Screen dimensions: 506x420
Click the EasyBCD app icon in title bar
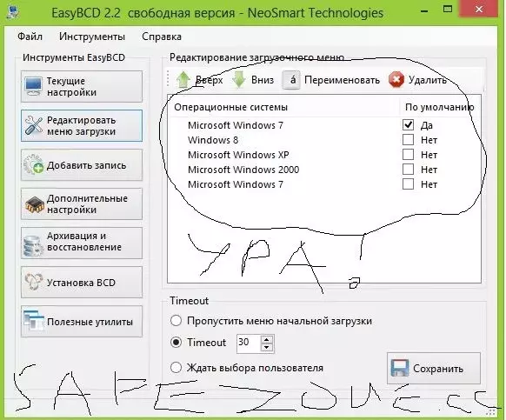tap(13, 11)
